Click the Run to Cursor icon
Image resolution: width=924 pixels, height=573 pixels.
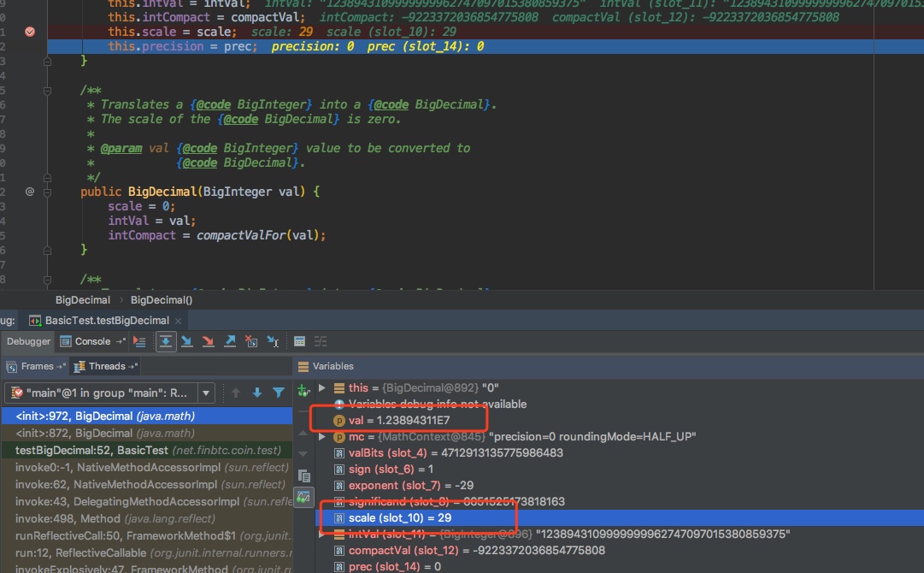tap(273, 341)
